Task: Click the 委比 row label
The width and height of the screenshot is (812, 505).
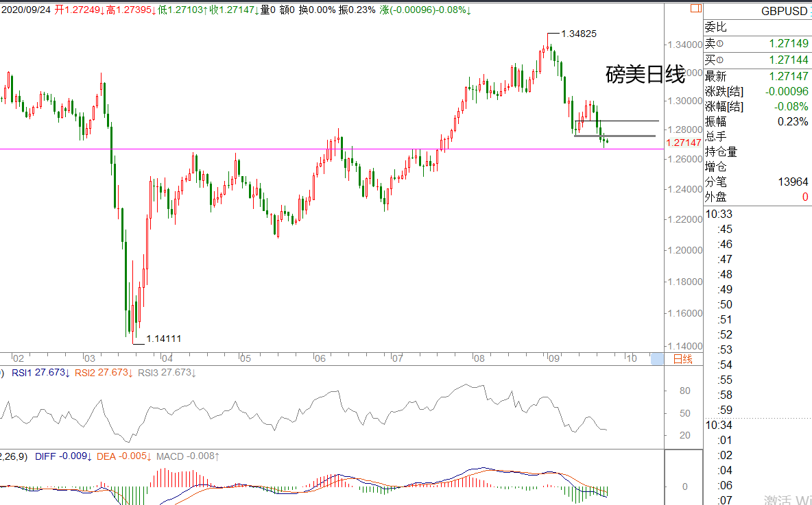Action: coord(716,27)
